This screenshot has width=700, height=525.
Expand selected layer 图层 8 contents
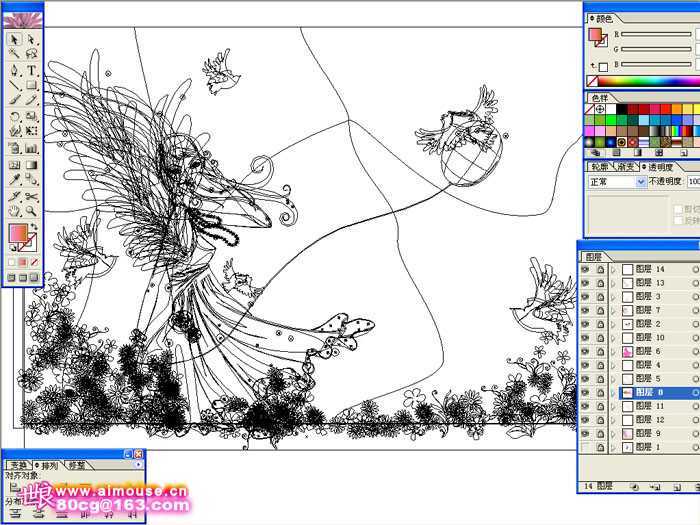[614, 393]
